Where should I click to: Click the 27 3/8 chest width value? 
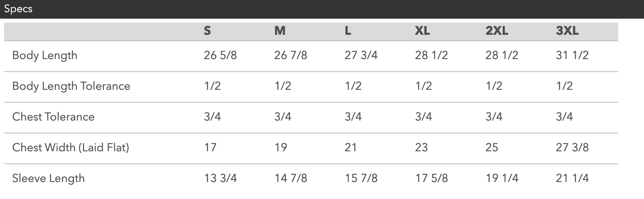[572, 148]
